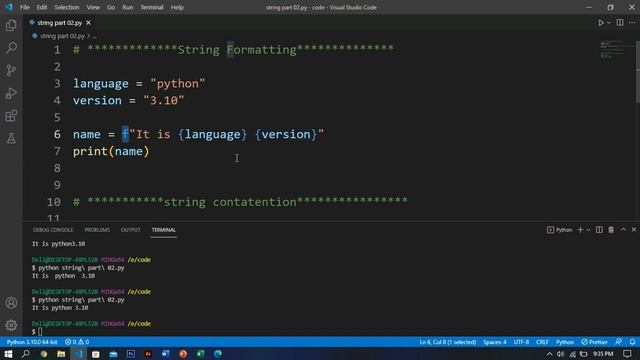Switch to the Problems panel tab

[97, 230]
